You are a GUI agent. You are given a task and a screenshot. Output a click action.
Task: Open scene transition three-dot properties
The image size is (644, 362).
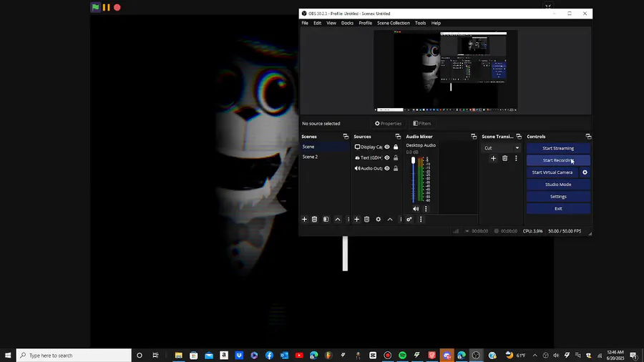tap(516, 158)
